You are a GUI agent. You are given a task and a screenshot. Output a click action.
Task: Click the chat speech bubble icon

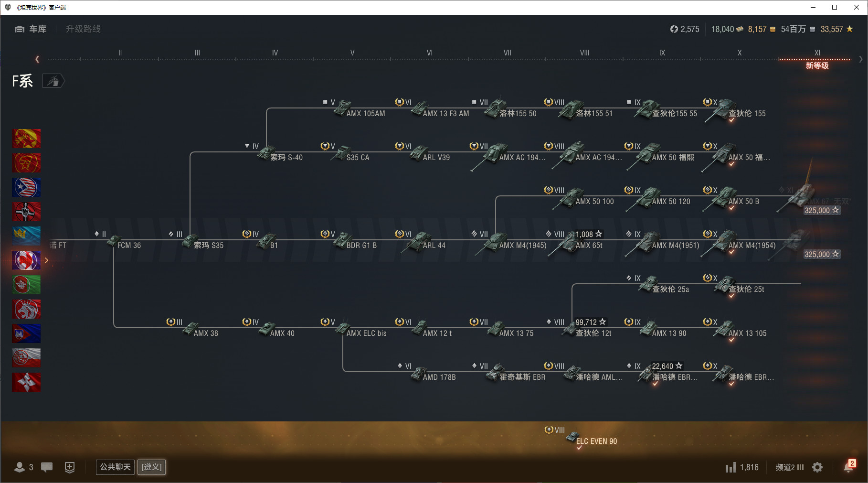click(47, 467)
